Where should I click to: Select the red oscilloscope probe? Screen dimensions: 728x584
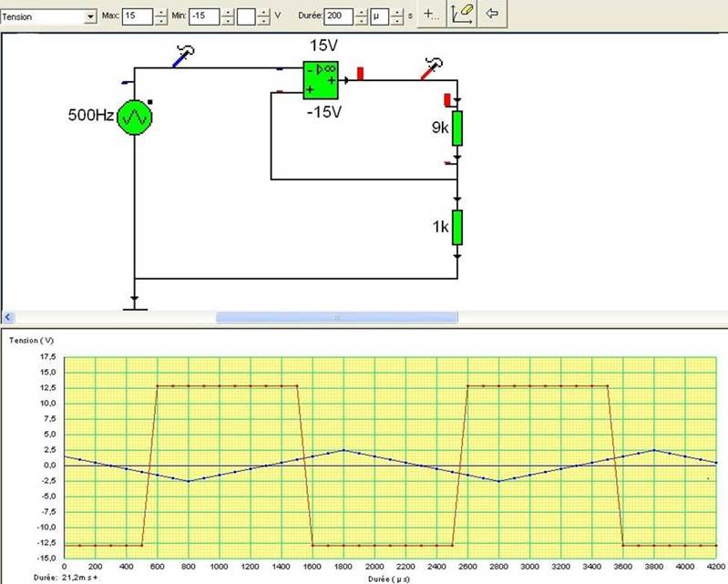432,68
